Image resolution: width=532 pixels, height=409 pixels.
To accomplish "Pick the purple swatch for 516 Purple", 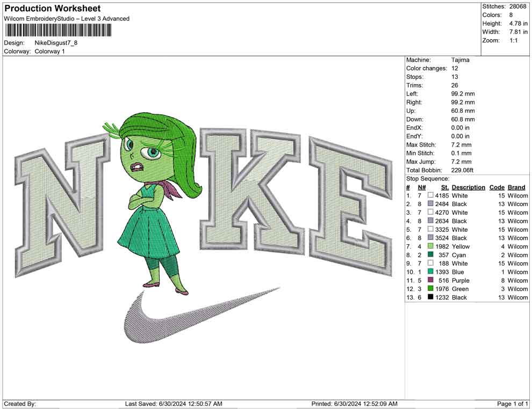I will point(430,280).
